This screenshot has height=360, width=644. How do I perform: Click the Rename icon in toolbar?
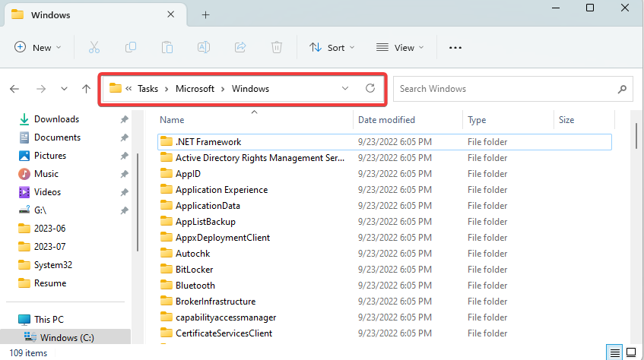[x=204, y=48]
